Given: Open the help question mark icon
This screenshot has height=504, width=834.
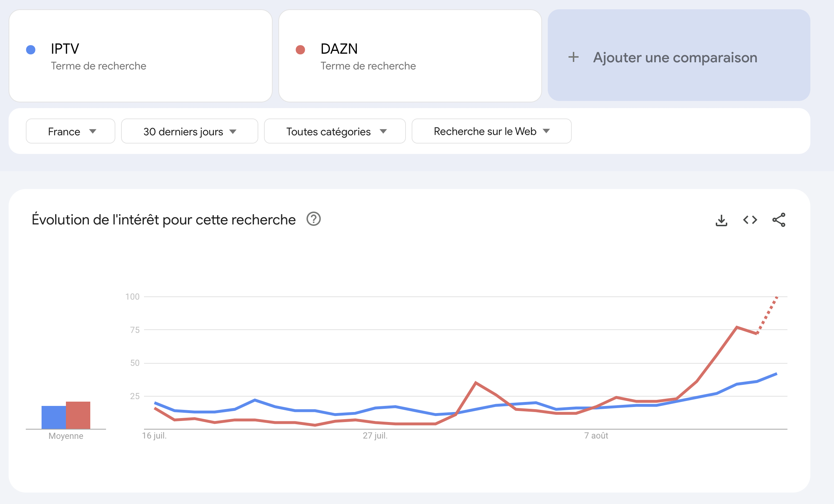Looking at the screenshot, I should pyautogui.click(x=313, y=219).
